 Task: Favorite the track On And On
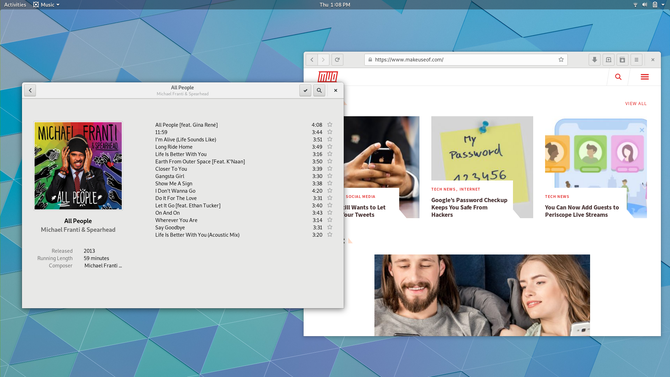(329, 213)
